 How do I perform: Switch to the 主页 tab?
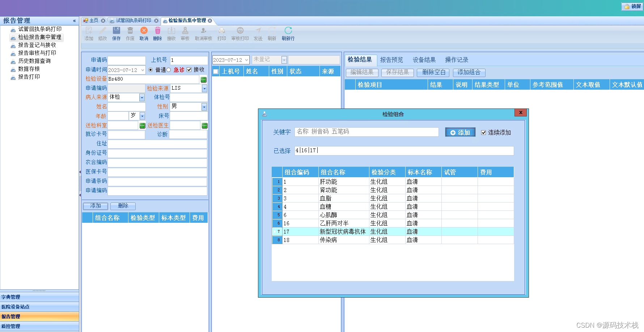point(92,21)
